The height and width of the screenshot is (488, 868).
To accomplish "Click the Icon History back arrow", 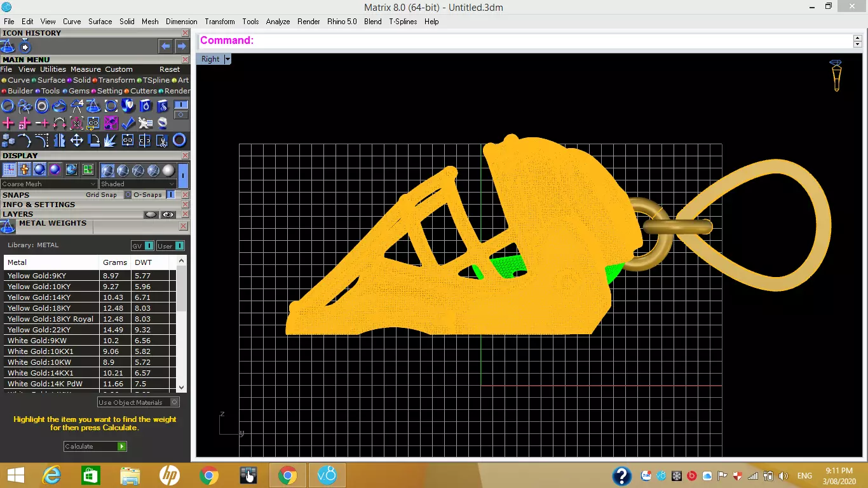I will click(x=165, y=46).
